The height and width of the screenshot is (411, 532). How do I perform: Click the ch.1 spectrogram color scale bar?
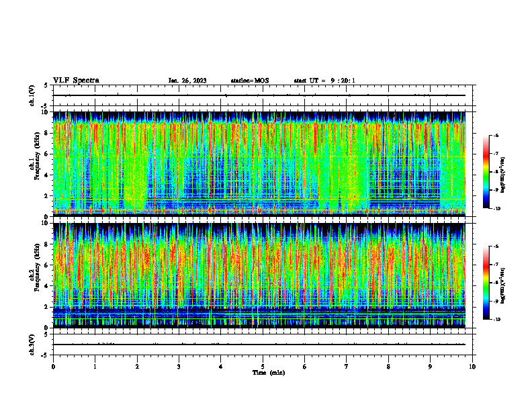(486, 172)
